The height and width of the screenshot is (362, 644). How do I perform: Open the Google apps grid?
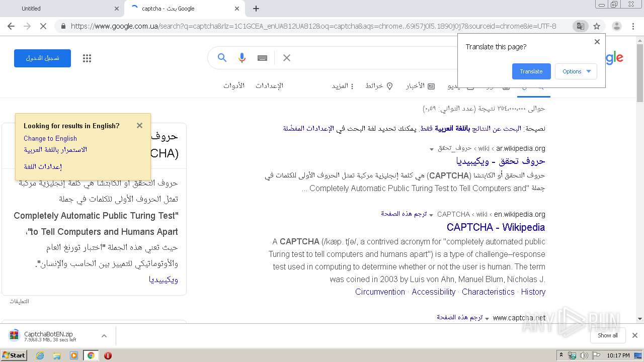(x=87, y=58)
